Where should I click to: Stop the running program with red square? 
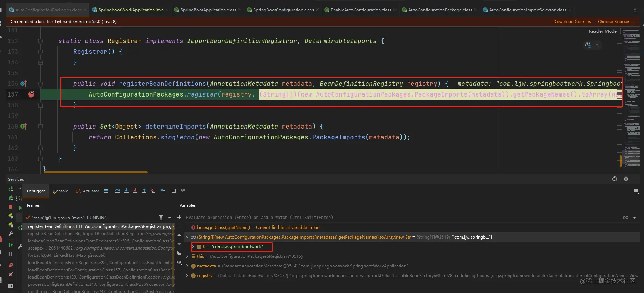pos(11,207)
